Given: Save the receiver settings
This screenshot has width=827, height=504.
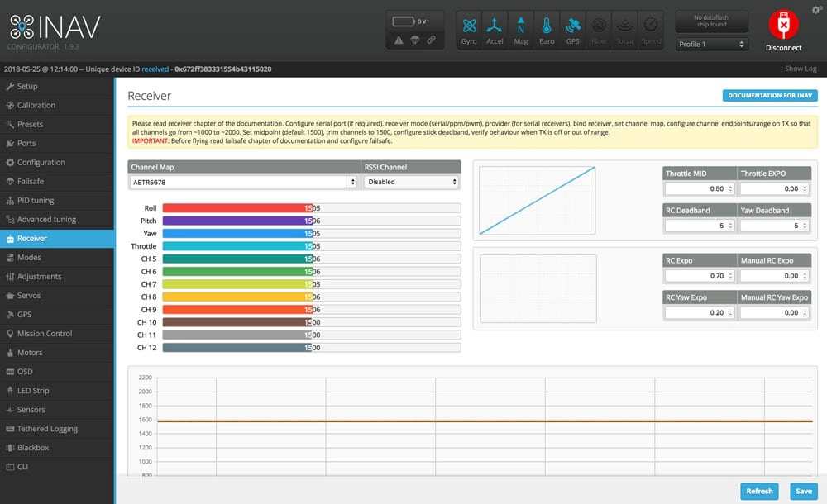Looking at the screenshot, I should tap(803, 491).
